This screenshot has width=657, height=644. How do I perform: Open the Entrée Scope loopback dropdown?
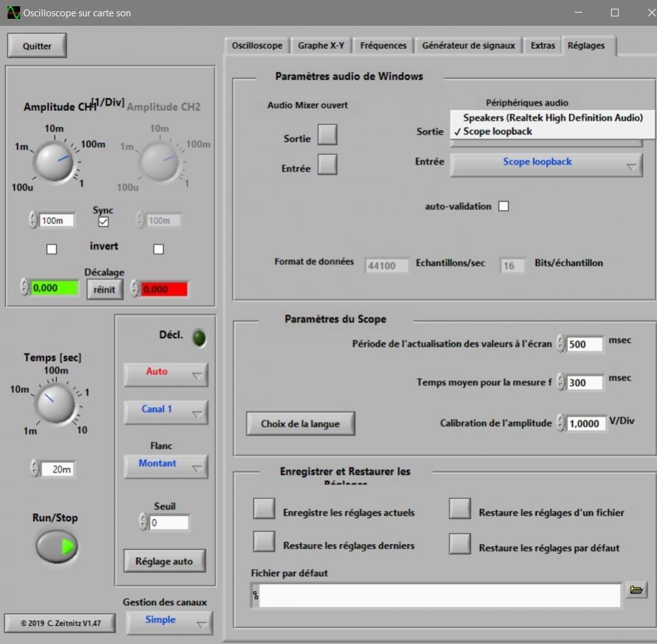[x=546, y=165]
